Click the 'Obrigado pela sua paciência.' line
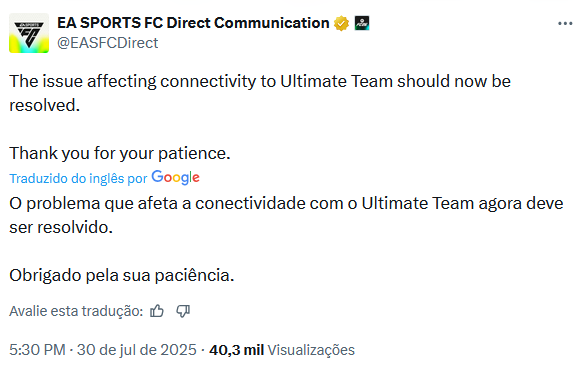 click(122, 276)
